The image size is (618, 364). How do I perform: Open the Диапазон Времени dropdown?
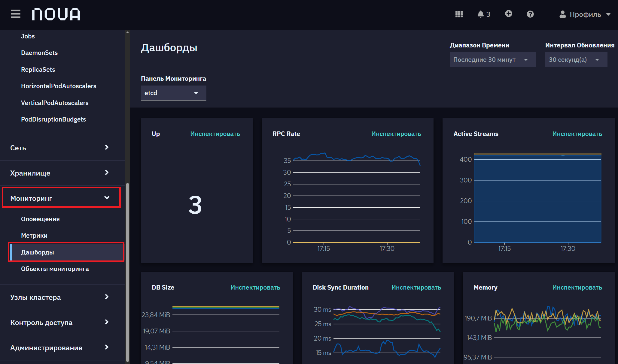[x=493, y=60]
